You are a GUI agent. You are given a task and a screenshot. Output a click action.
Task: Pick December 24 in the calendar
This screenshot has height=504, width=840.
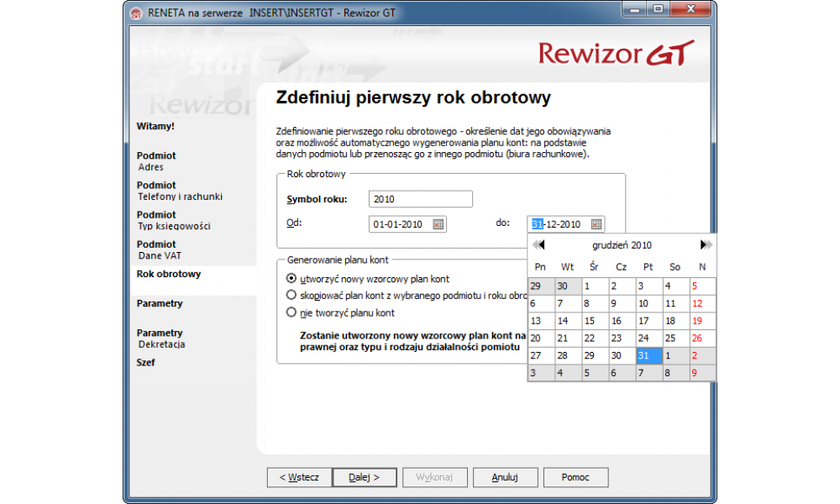pyautogui.click(x=648, y=339)
